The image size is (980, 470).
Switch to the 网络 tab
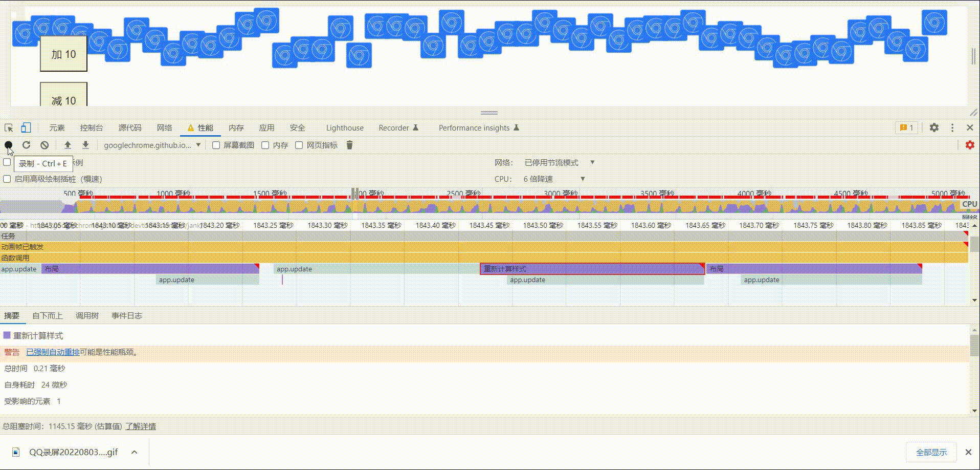[165, 128]
